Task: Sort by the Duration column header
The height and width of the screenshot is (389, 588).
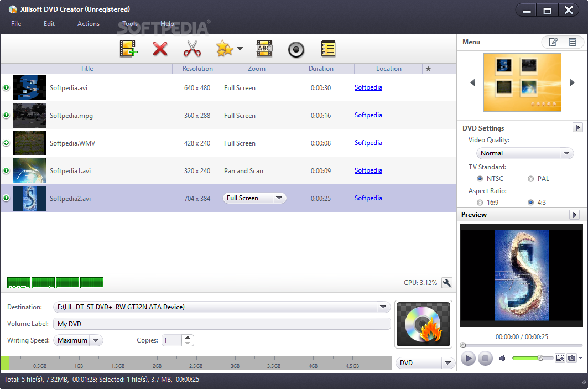Action: [321, 69]
